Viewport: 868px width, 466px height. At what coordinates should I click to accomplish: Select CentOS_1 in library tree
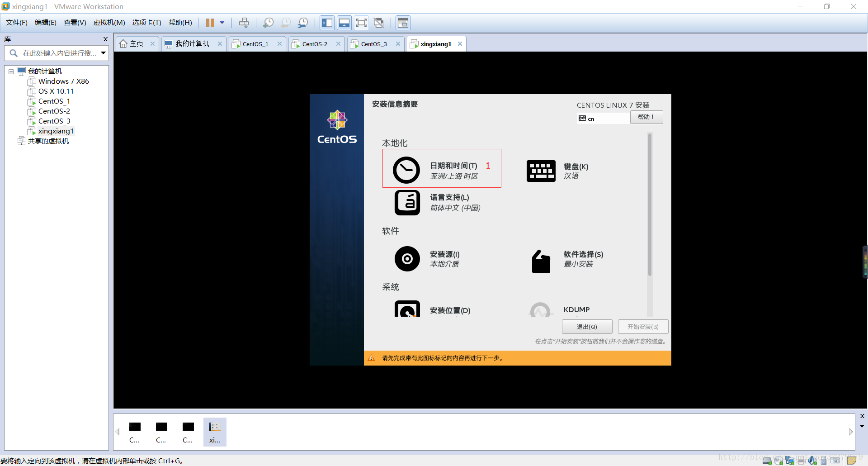click(x=54, y=101)
